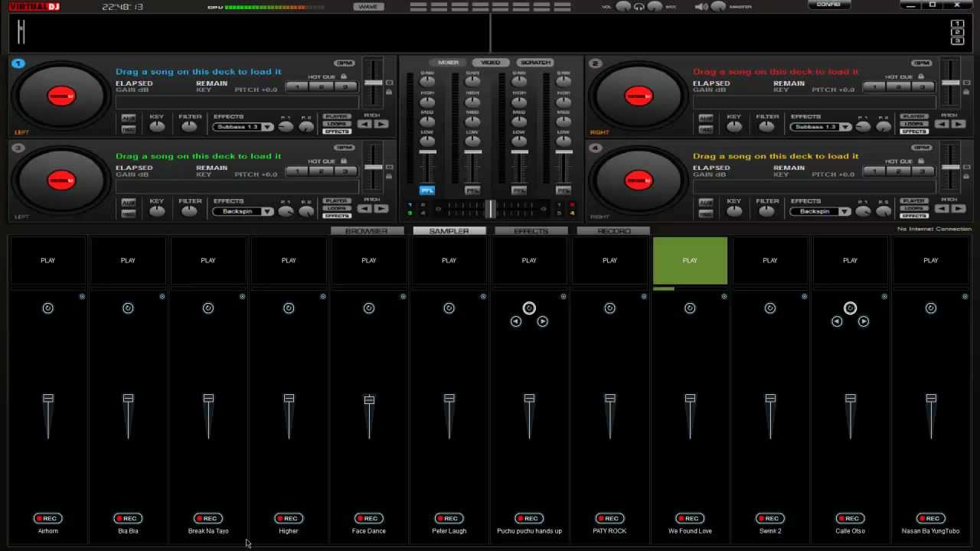Click first mixer channel GAIN knob
The image size is (980, 551).
click(427, 81)
